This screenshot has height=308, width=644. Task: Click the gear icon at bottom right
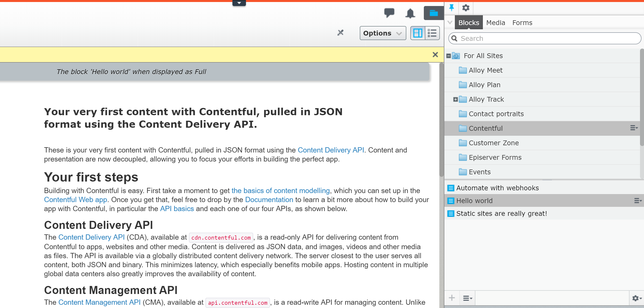(636, 298)
